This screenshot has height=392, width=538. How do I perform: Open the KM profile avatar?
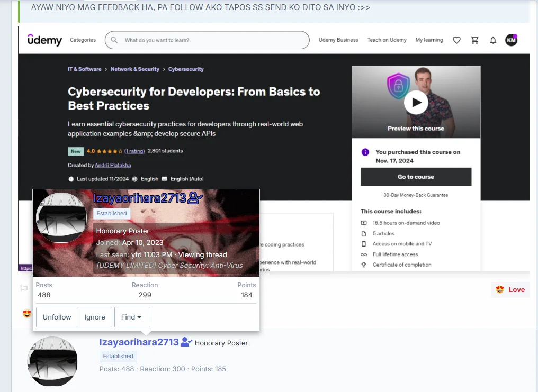coord(511,40)
